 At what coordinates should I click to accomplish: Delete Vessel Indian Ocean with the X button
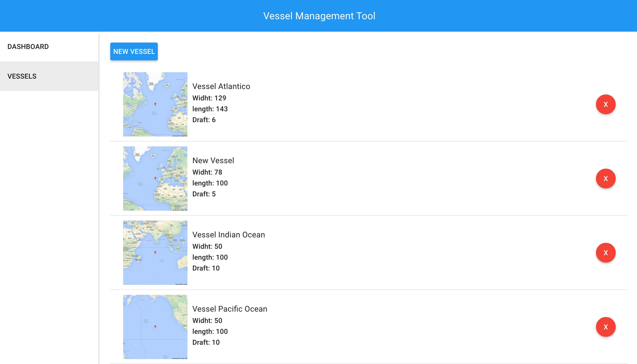(x=606, y=252)
